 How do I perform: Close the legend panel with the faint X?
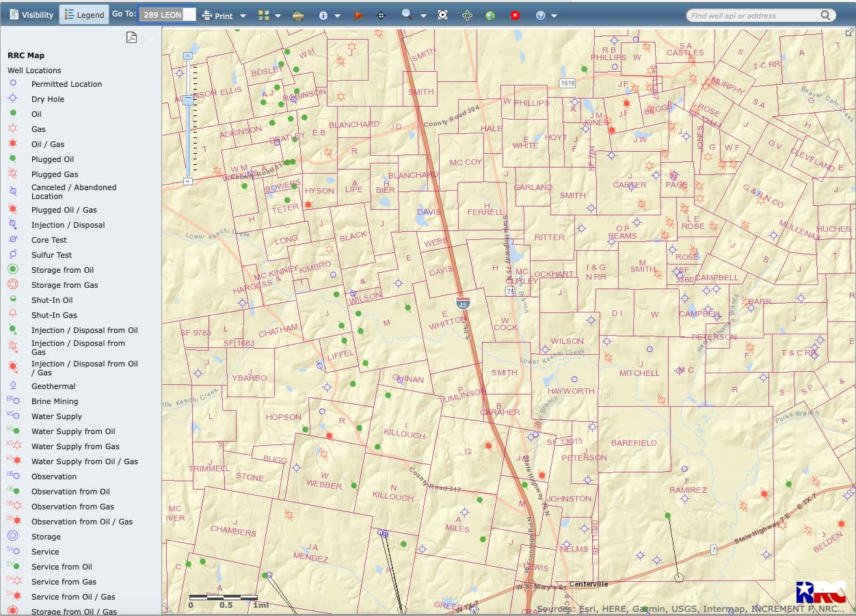(151, 40)
